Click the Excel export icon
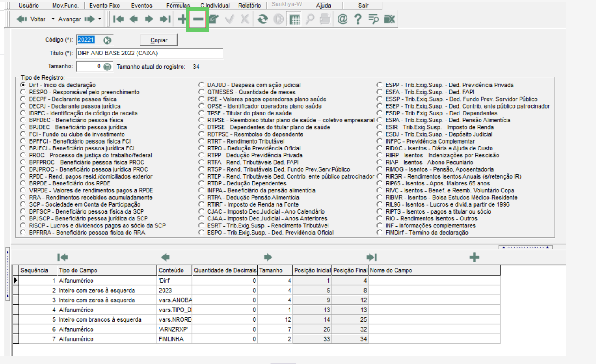The height and width of the screenshot is (364, 596). pos(389,19)
